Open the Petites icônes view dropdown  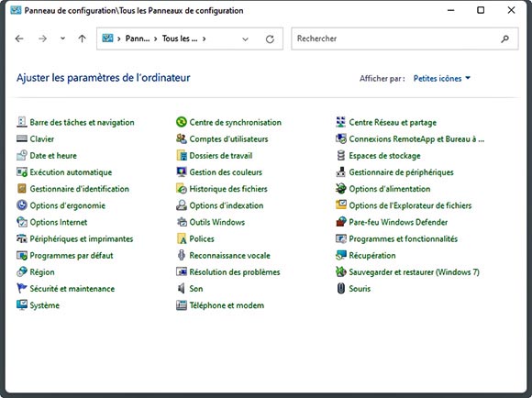(442, 78)
